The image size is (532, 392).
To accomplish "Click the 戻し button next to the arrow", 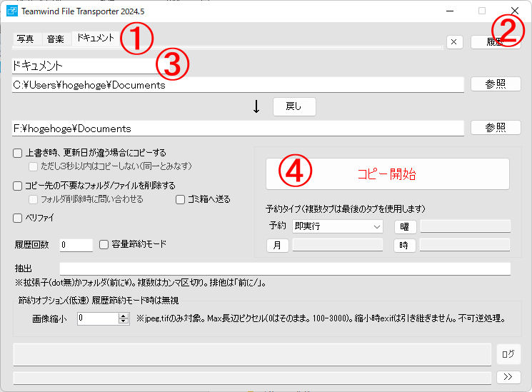I will point(293,106).
